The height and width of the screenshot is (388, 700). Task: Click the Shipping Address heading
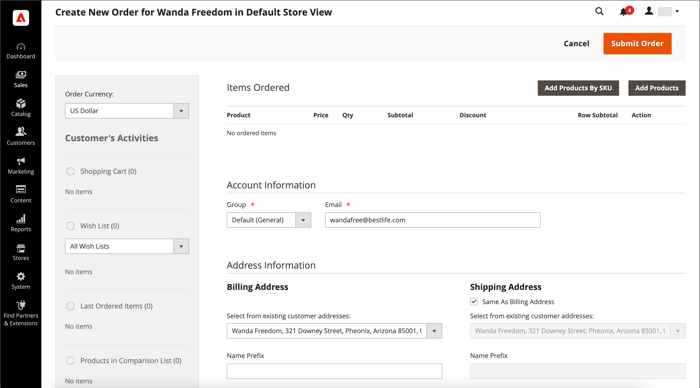[x=505, y=287]
